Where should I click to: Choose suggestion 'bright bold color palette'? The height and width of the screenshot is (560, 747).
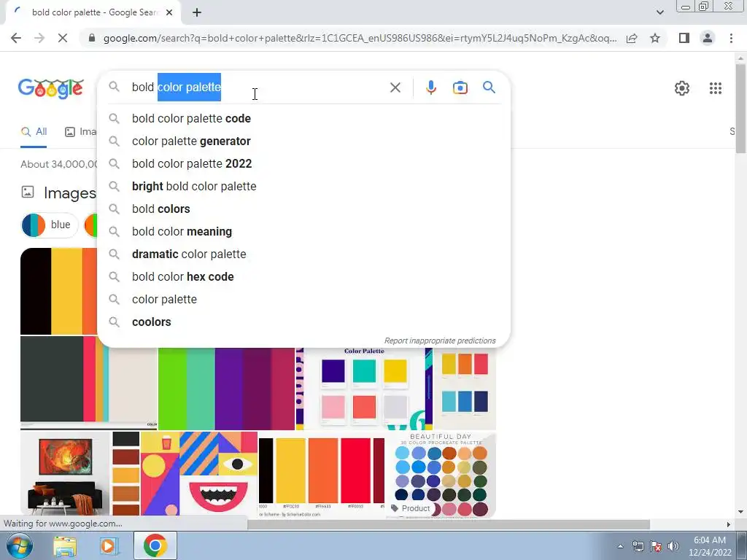304,186
